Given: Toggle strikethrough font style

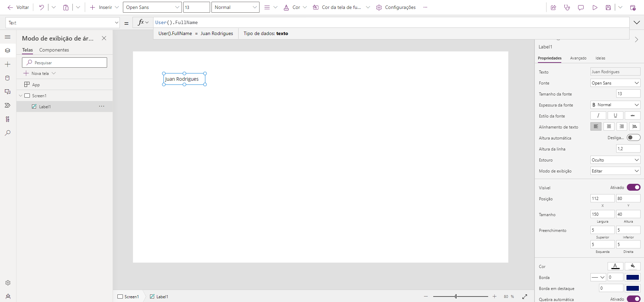Looking at the screenshot, I should pyautogui.click(x=633, y=115).
